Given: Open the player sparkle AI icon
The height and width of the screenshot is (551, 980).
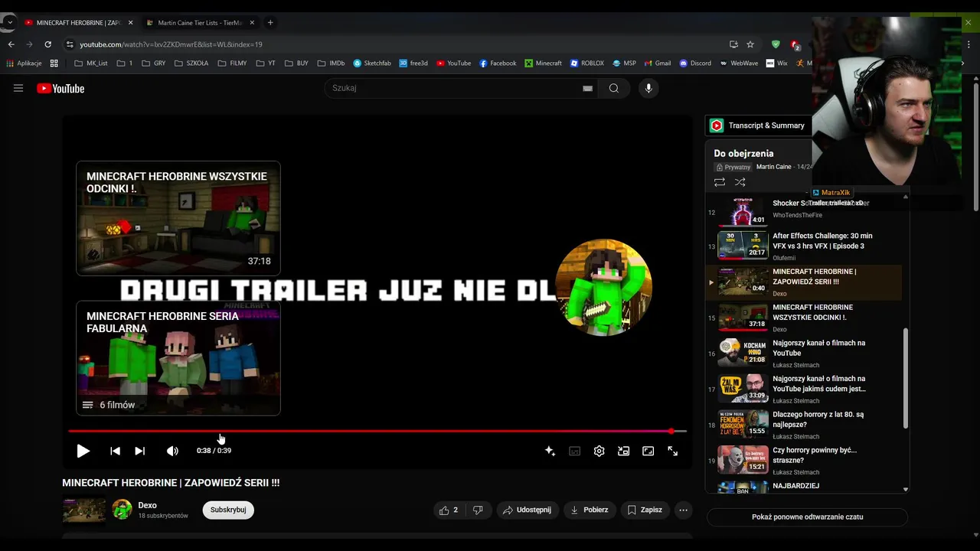Looking at the screenshot, I should (x=550, y=451).
